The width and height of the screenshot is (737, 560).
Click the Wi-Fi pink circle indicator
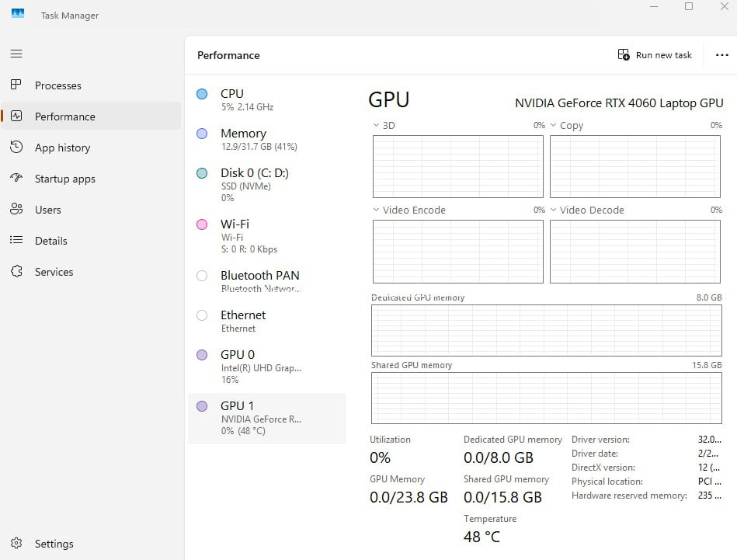pyautogui.click(x=202, y=224)
